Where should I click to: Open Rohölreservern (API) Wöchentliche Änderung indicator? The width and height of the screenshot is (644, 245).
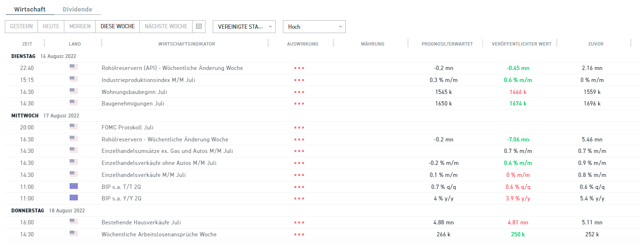(172, 68)
